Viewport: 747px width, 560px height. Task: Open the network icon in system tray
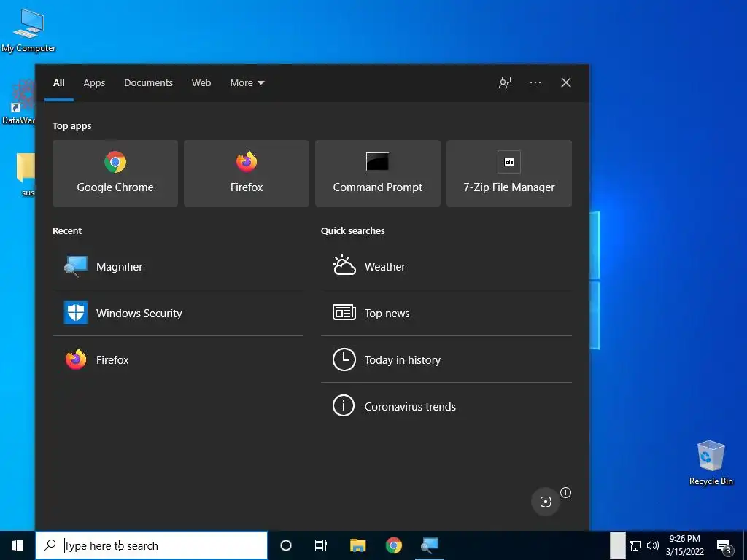click(635, 545)
